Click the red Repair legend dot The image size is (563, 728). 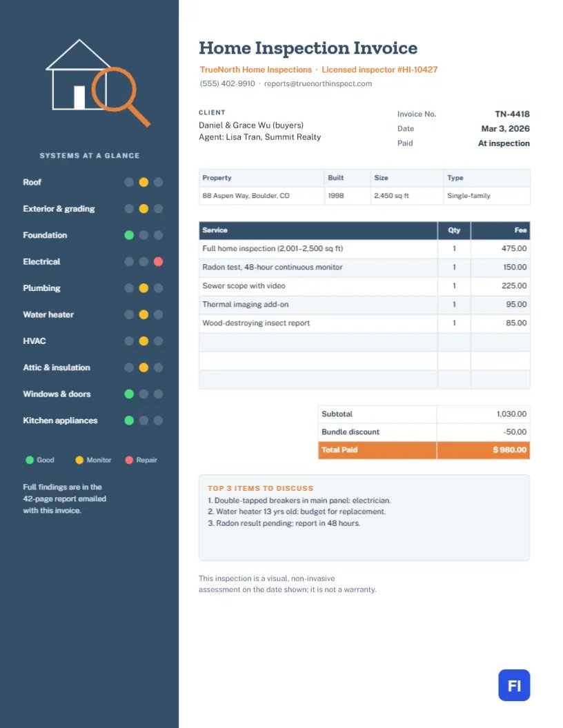point(129,460)
